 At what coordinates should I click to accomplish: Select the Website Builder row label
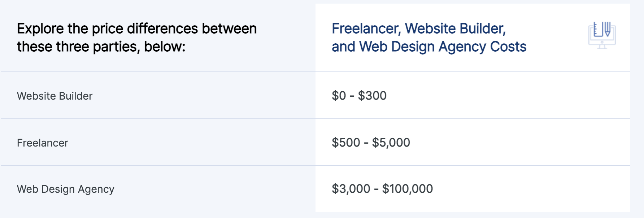click(x=55, y=96)
